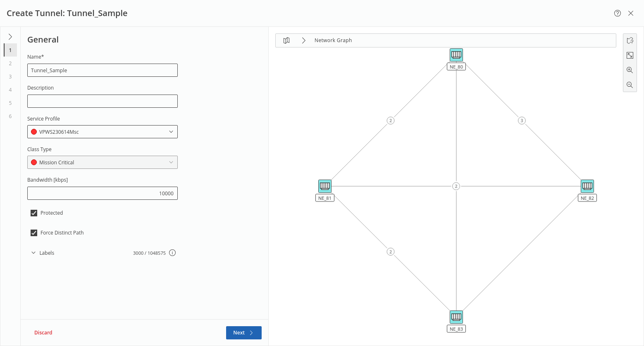644x346 pixels.
Task: Go to wizard step 2
Action: (x=10, y=64)
